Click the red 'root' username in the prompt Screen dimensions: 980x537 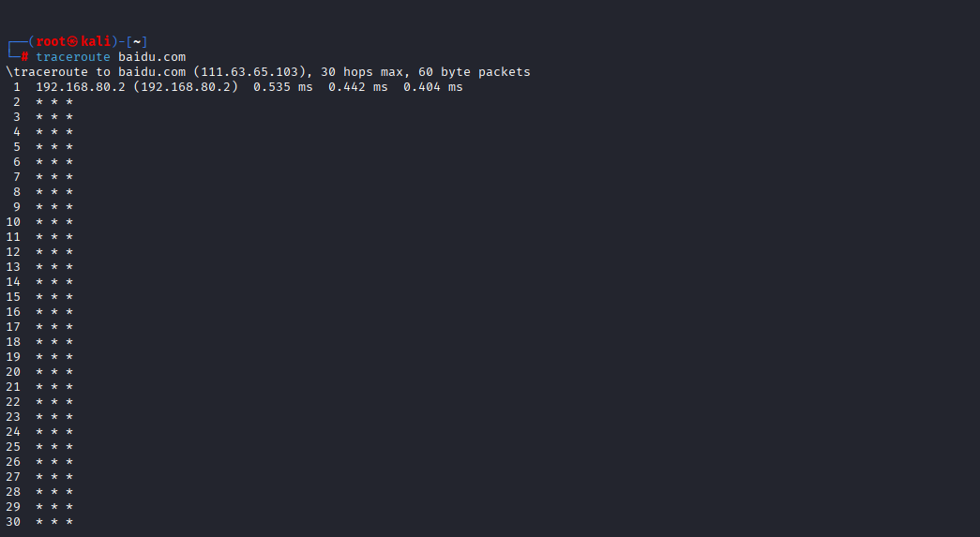pos(51,42)
